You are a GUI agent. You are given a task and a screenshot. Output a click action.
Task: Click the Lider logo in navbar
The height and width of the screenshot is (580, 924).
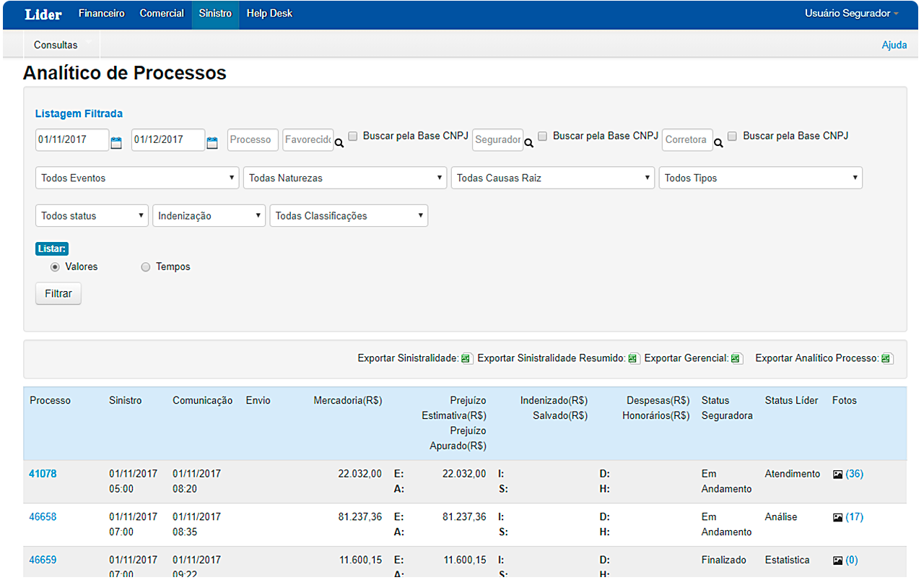pos(43,14)
